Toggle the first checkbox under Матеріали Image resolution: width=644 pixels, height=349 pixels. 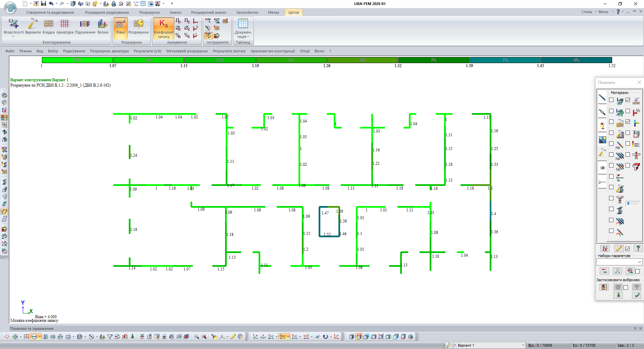click(x=611, y=100)
